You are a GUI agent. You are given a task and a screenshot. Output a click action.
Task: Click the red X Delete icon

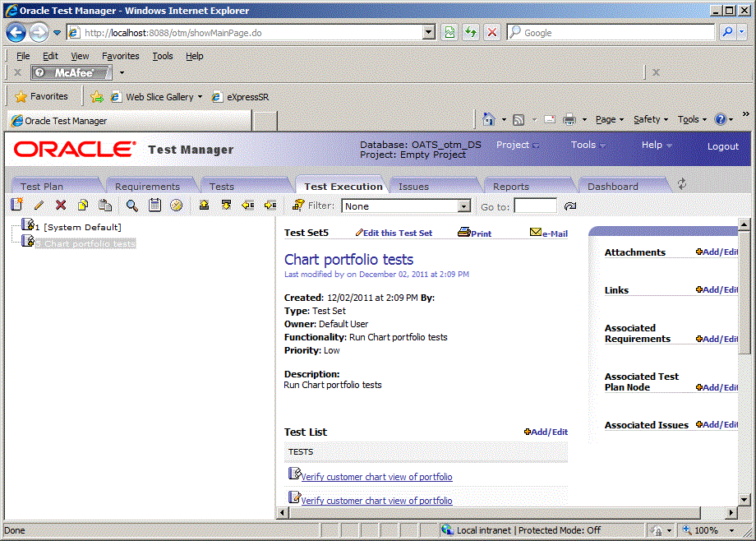click(61, 205)
